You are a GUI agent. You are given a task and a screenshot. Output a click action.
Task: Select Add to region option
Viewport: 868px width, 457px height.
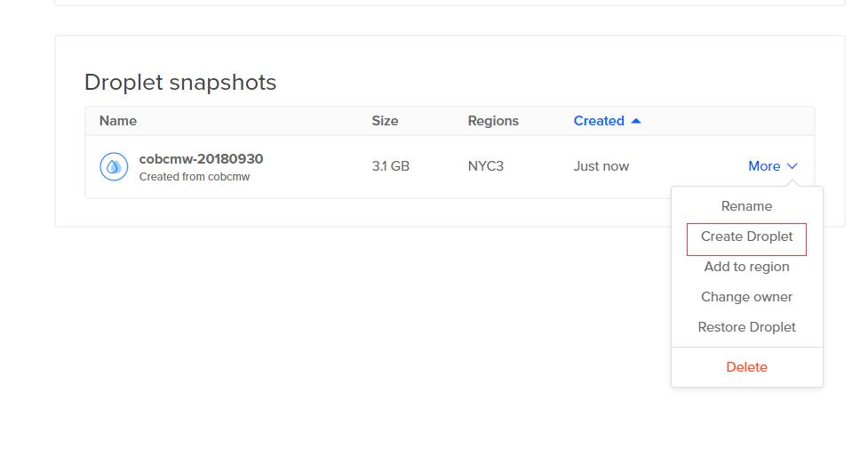click(746, 267)
